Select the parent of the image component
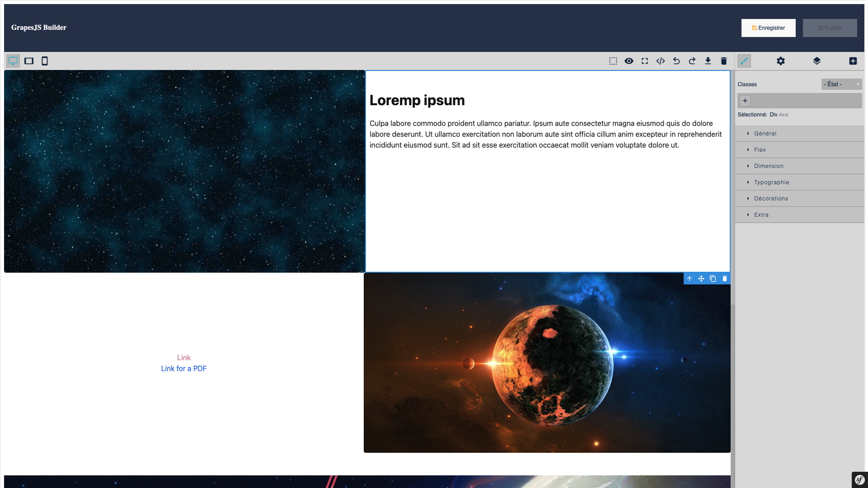This screenshot has height=488, width=868. (x=689, y=279)
